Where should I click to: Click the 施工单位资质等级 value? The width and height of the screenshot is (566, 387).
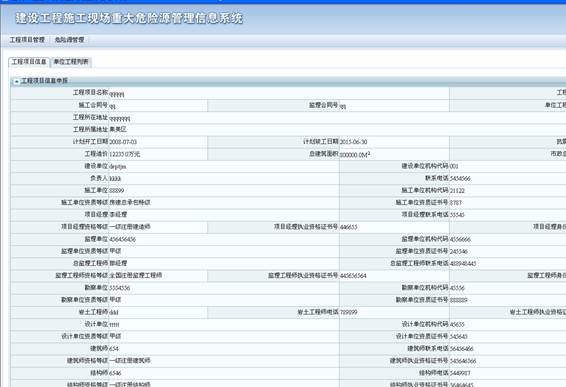tap(130, 203)
